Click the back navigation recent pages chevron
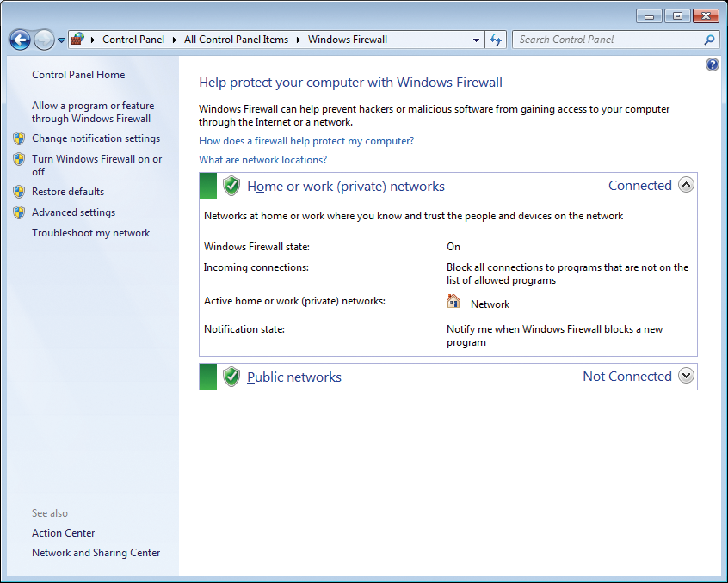Image resolution: width=728 pixels, height=583 pixels. pyautogui.click(x=60, y=40)
